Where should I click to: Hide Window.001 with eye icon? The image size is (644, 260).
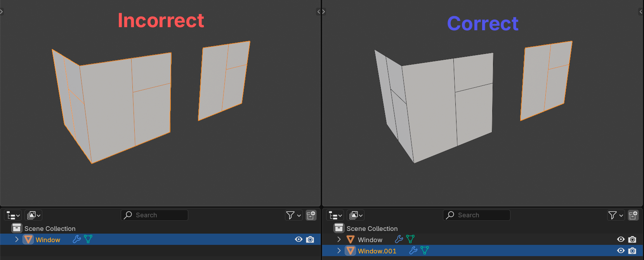tap(621, 251)
